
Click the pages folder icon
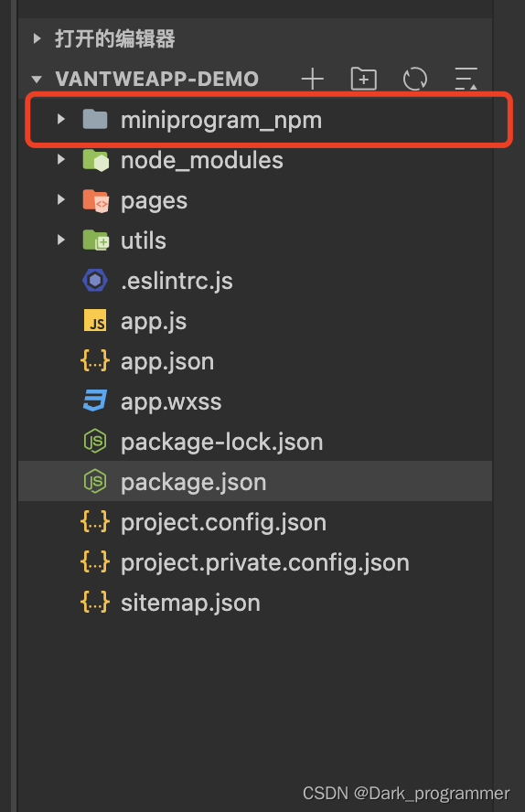pos(96,200)
